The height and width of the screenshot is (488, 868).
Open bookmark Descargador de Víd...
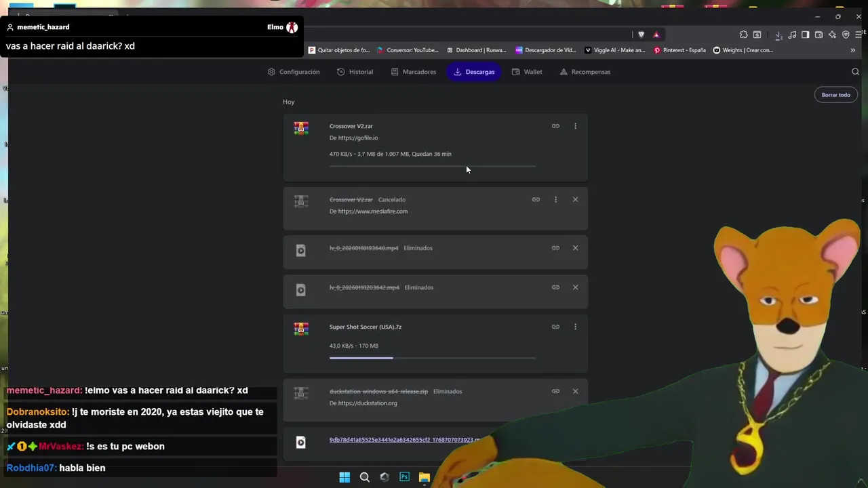tap(546, 50)
